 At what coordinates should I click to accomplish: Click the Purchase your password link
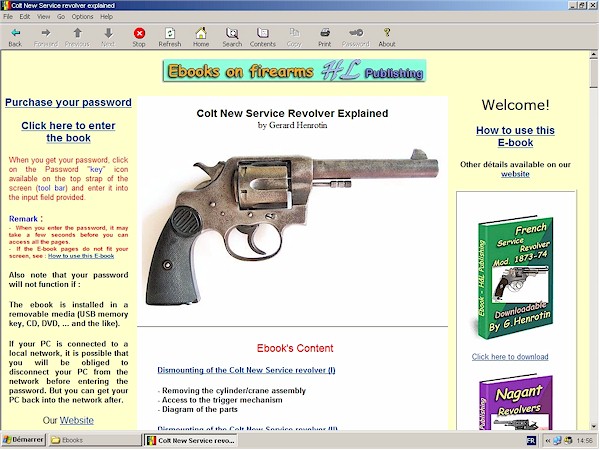tap(68, 103)
